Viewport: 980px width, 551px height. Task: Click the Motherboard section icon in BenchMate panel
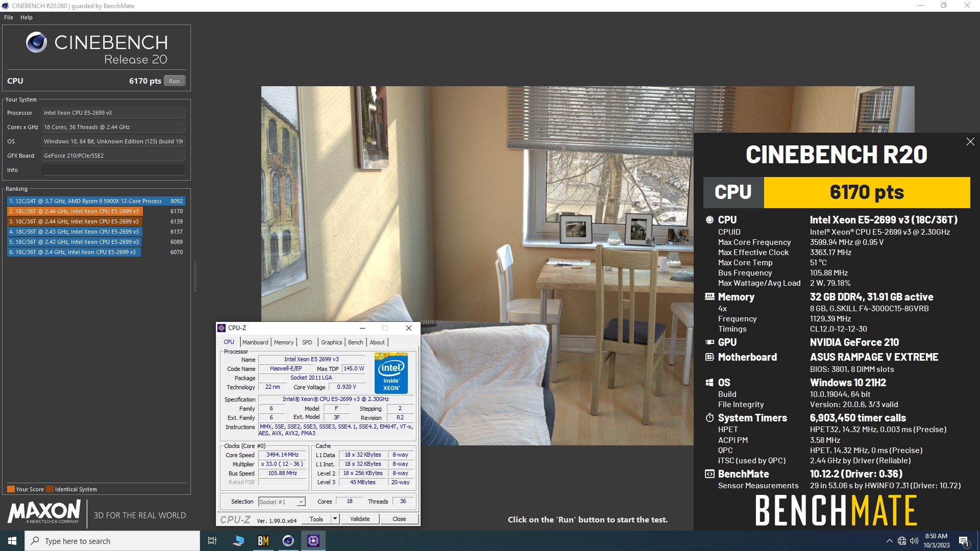[709, 357]
